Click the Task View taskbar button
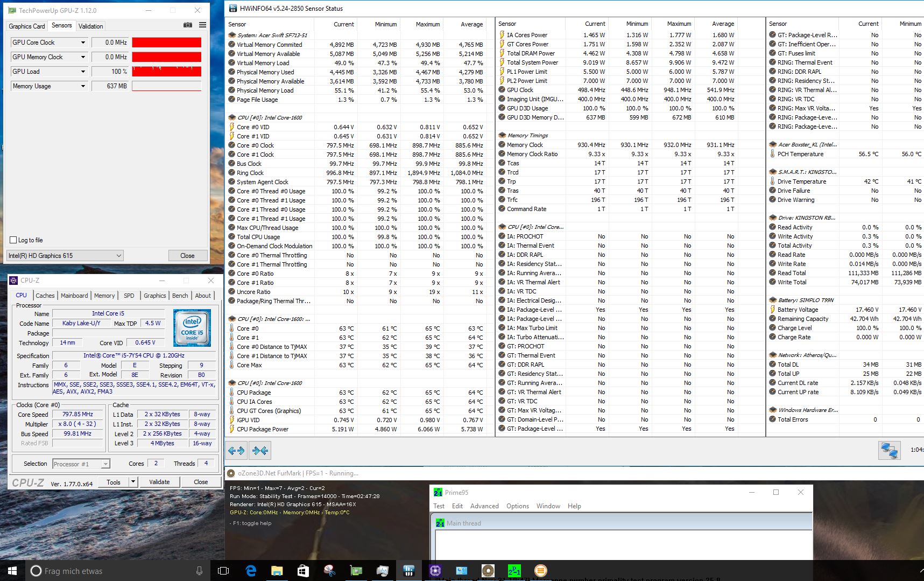 point(223,571)
